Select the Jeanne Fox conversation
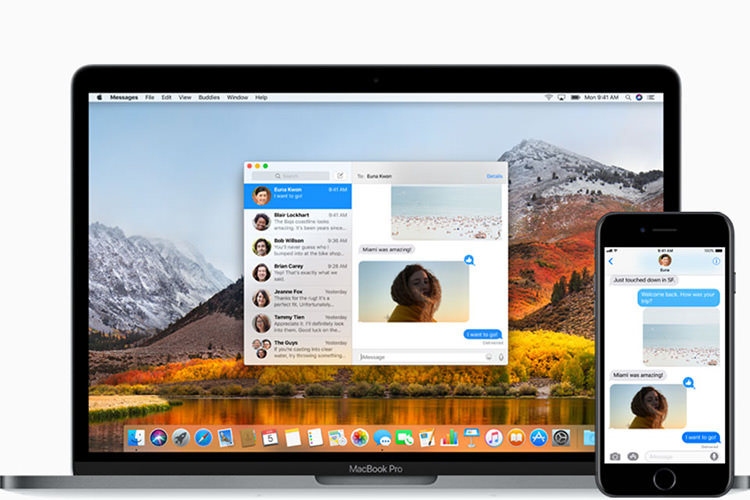This screenshot has width=750, height=500. (x=298, y=298)
